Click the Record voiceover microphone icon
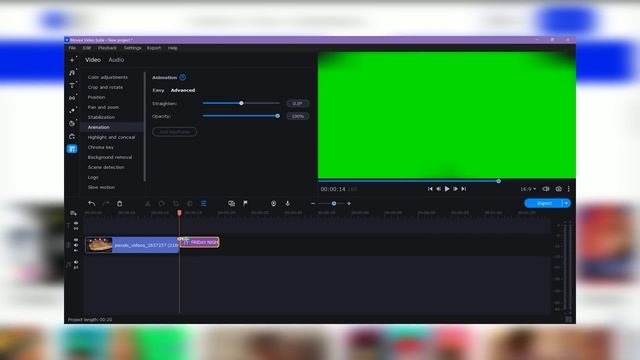This screenshot has height=360, width=640. tap(287, 203)
